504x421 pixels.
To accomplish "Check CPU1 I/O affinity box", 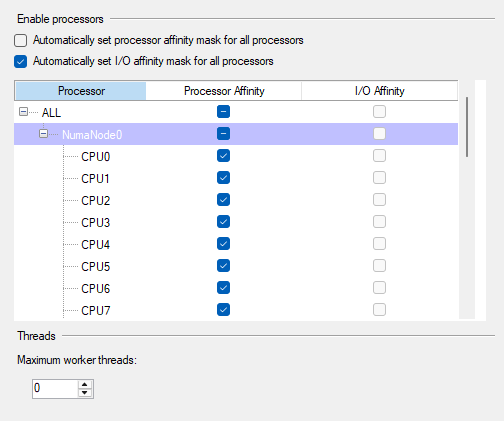I will coord(379,178).
